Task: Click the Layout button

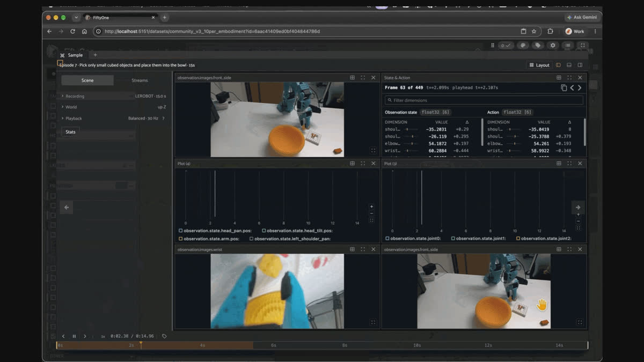Action: pyautogui.click(x=539, y=65)
